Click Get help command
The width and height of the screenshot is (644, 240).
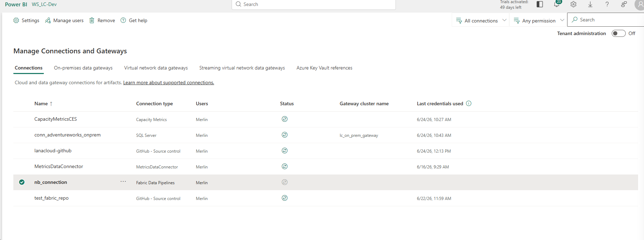(134, 20)
